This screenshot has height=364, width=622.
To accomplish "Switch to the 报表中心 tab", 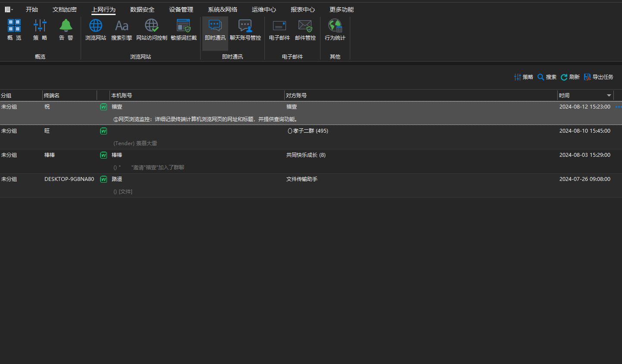I will (x=303, y=9).
